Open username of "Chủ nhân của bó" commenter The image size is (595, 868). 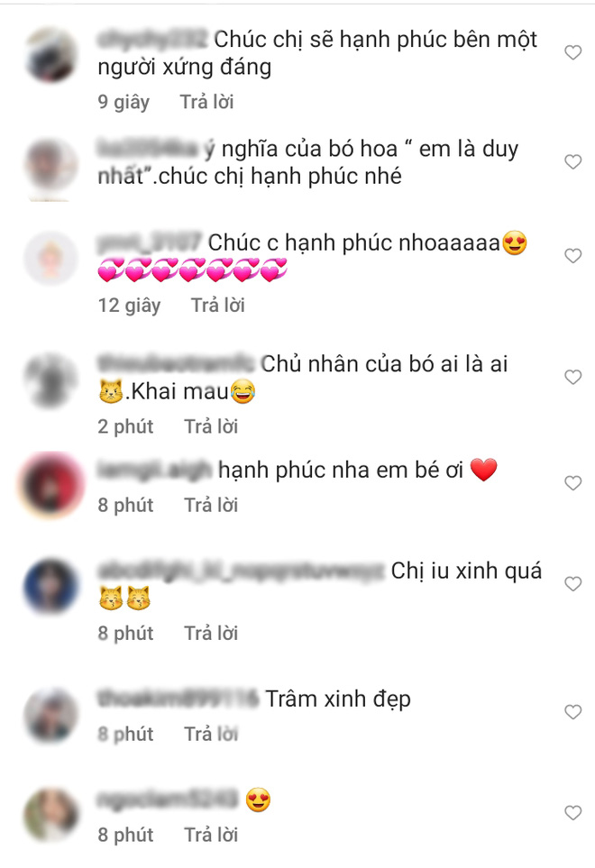(x=176, y=364)
